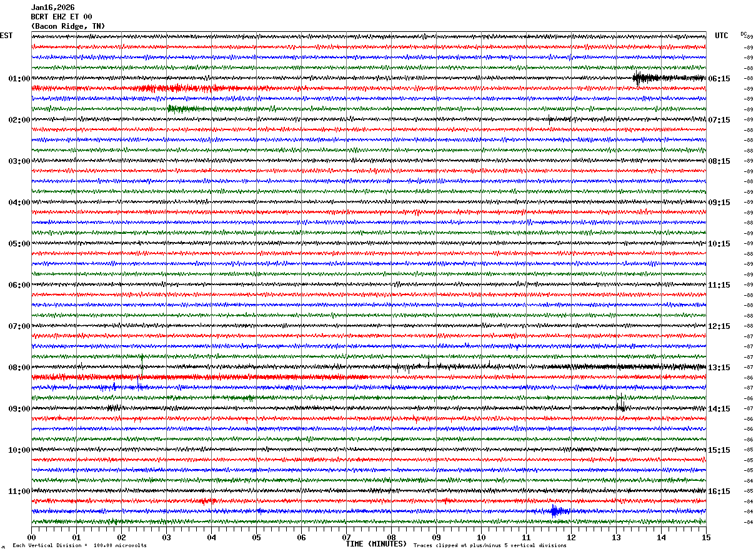Click the UTC timezone header
This screenshot has height=554, width=756.
722,36
